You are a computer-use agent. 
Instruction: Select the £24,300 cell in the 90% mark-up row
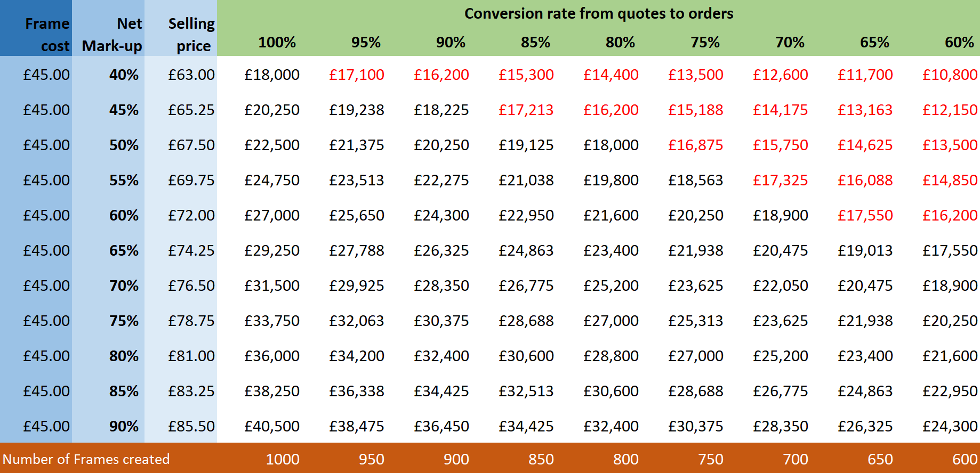tap(950, 426)
